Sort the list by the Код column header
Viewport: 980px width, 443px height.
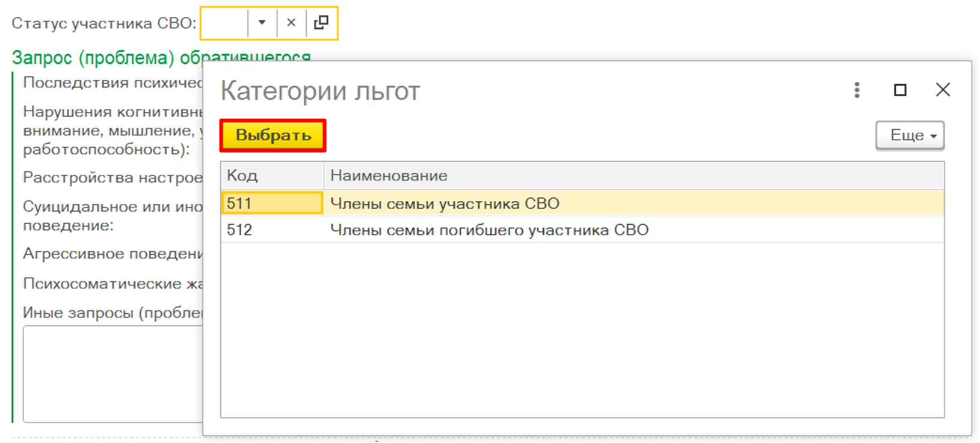click(x=272, y=176)
